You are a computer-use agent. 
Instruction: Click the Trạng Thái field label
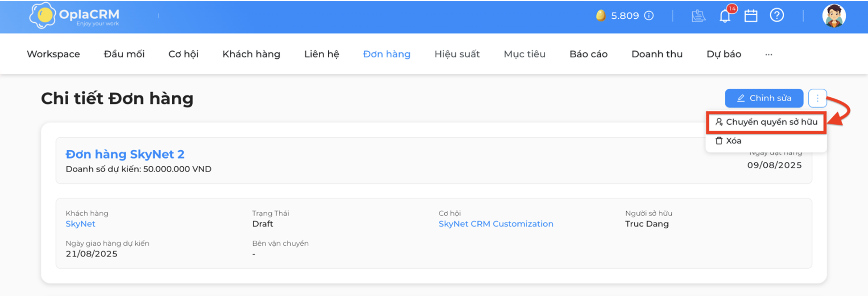pyautogui.click(x=270, y=213)
